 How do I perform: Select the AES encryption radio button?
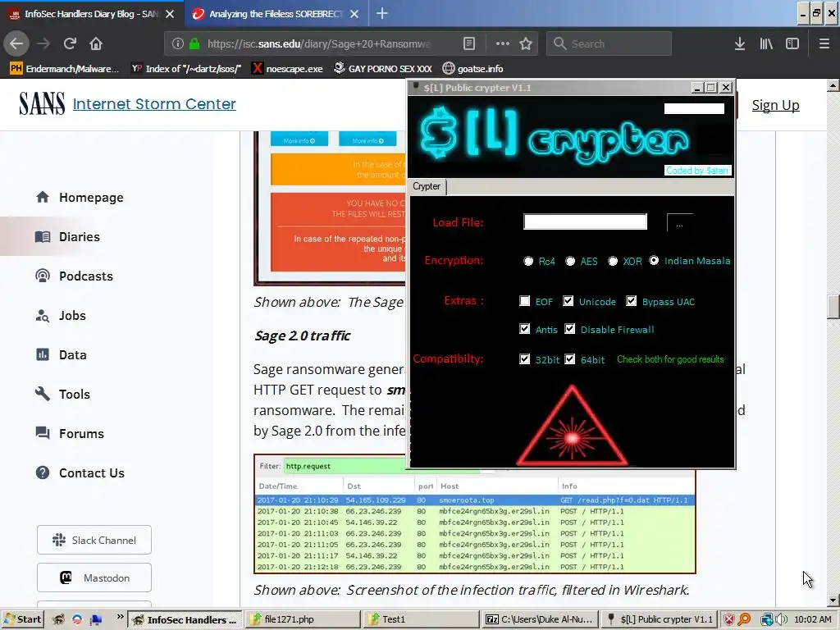tap(571, 261)
